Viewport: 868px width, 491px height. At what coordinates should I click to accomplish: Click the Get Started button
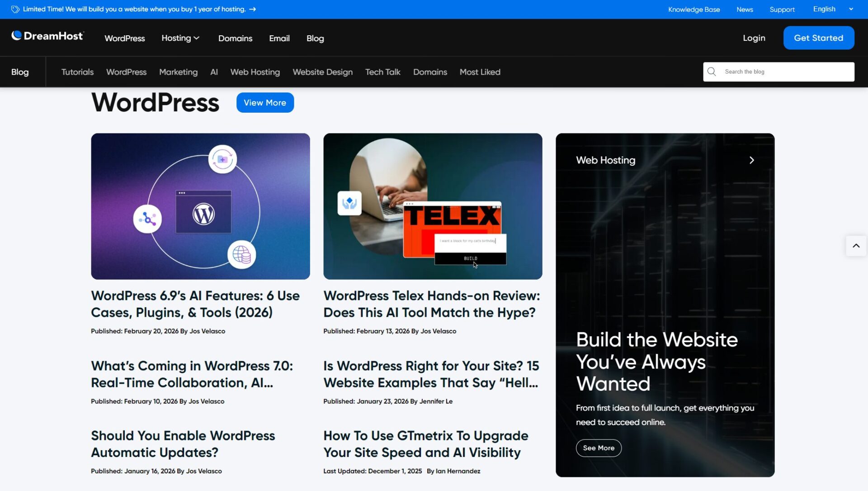click(819, 38)
